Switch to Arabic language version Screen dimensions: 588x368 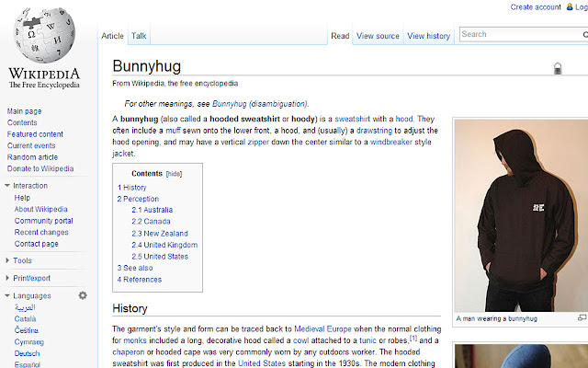click(x=25, y=307)
